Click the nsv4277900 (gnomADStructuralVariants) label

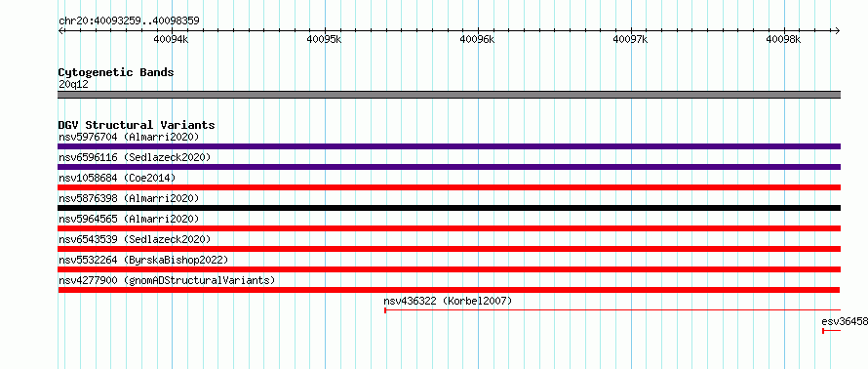tap(167, 280)
